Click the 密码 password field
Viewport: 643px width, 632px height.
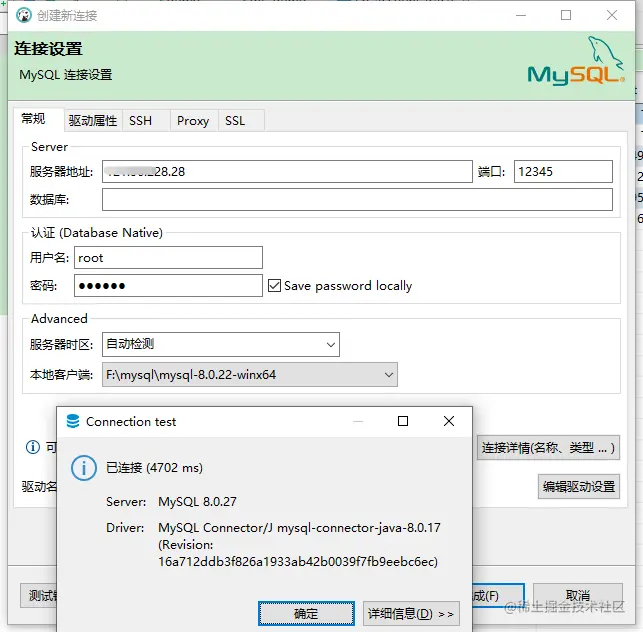168,285
